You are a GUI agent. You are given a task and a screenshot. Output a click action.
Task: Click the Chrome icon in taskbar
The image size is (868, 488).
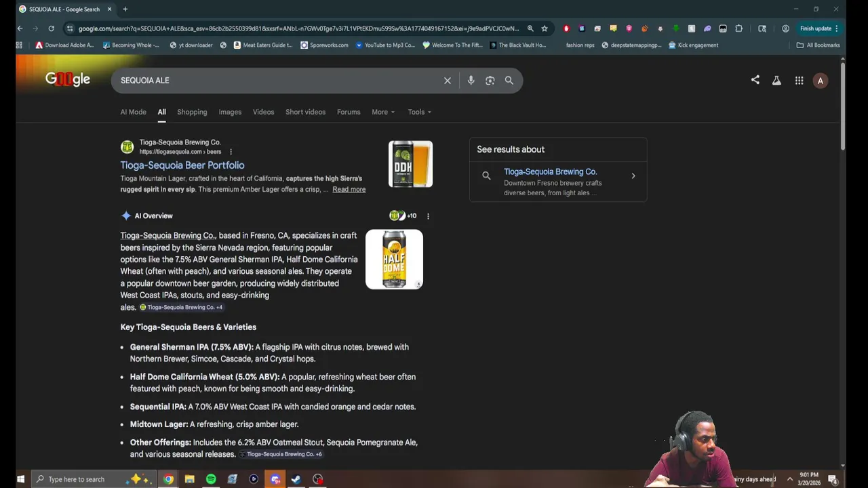pyautogui.click(x=168, y=479)
